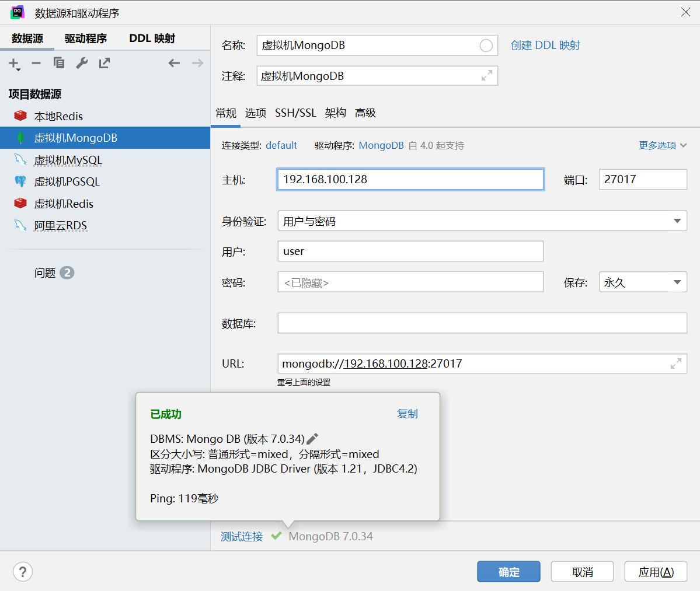
Task: Switch to DDL 映射 tab
Action: coord(152,39)
